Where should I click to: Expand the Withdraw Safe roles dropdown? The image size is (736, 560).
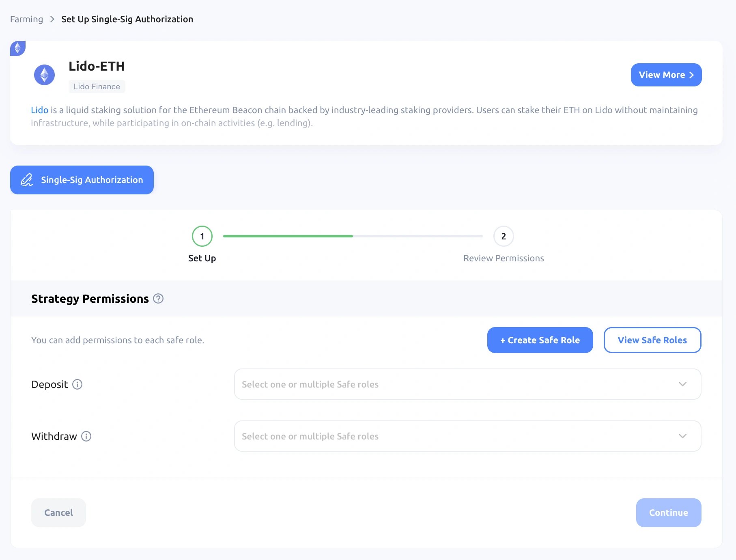467,436
